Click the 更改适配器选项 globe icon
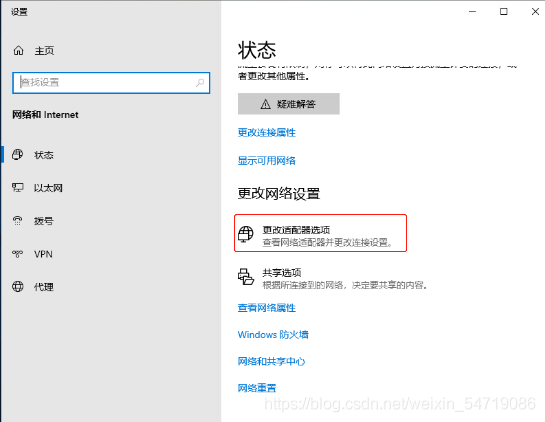This screenshot has height=422, width=545. (x=246, y=234)
